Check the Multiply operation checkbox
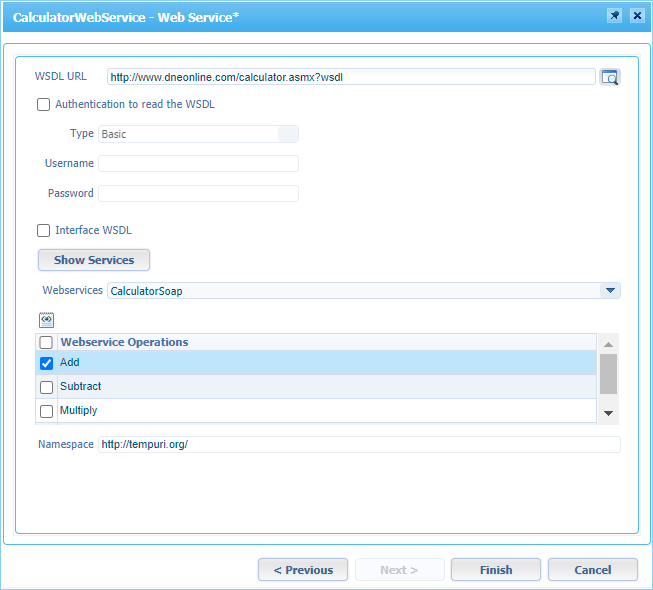653x590 pixels. [46, 411]
